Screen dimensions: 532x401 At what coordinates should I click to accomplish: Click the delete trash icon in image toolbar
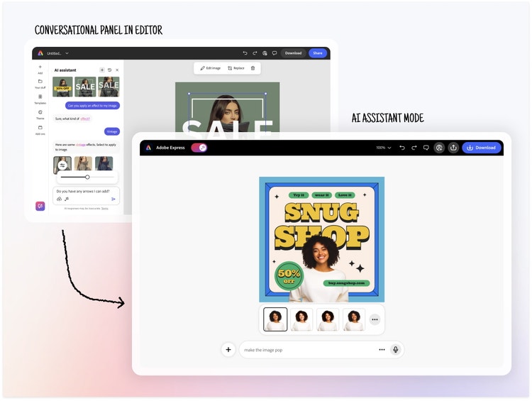(253, 68)
